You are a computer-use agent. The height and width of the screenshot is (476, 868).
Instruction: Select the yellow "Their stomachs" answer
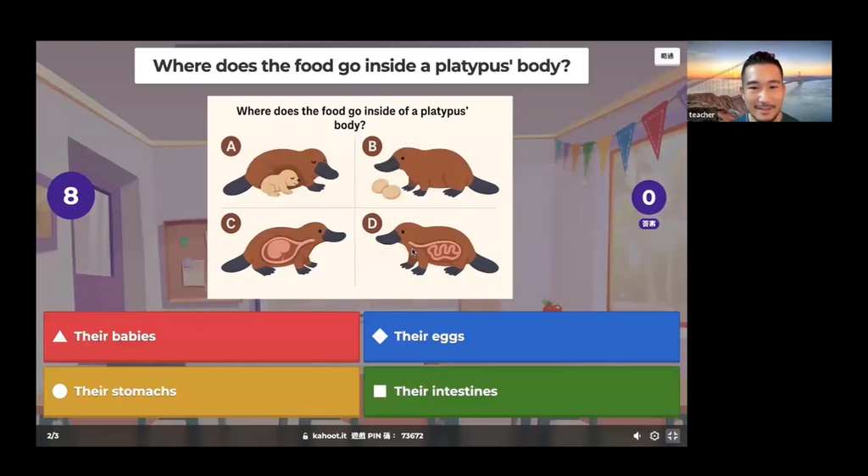coord(202,391)
